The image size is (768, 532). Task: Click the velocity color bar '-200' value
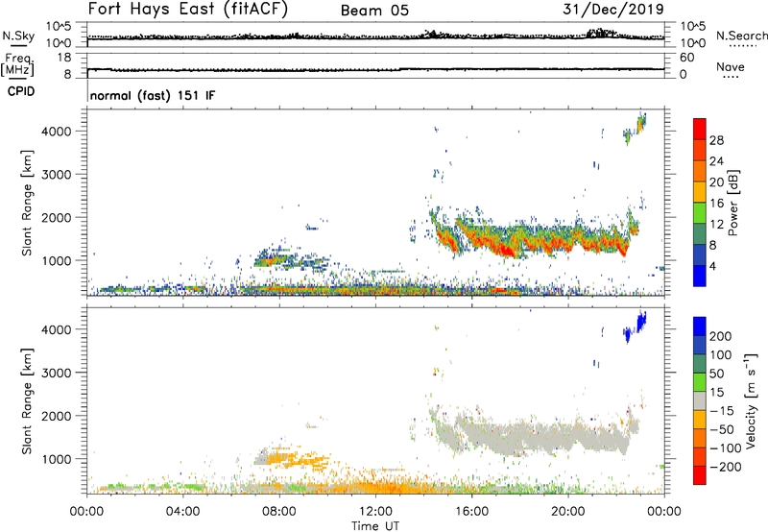click(725, 467)
